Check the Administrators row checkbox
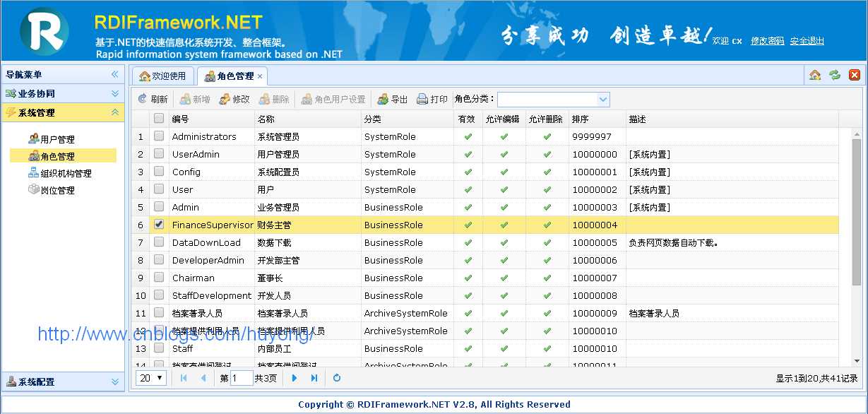This screenshot has width=868, height=414. tap(159, 136)
